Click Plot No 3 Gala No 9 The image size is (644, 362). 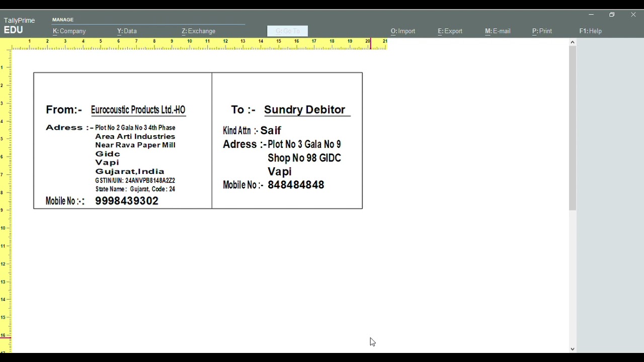(x=304, y=144)
